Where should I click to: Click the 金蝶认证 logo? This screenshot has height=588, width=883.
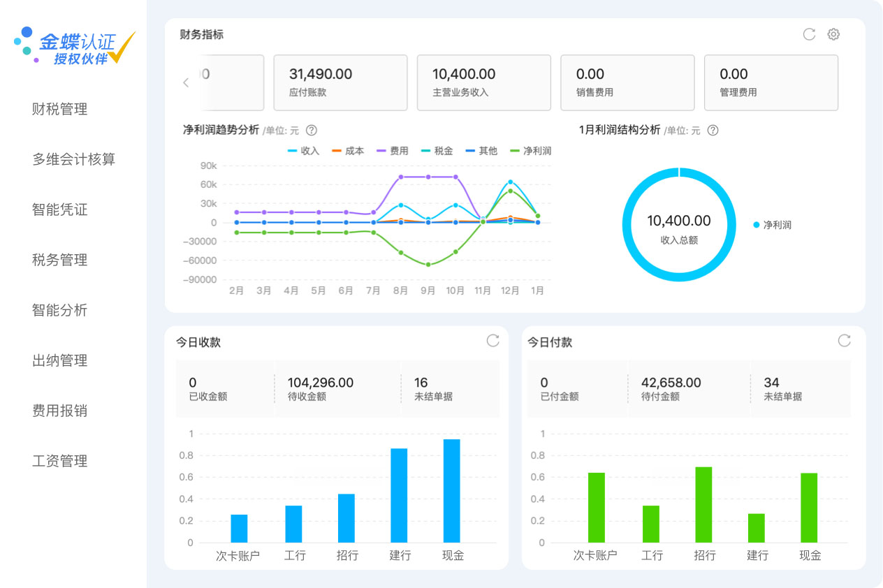coord(75,46)
